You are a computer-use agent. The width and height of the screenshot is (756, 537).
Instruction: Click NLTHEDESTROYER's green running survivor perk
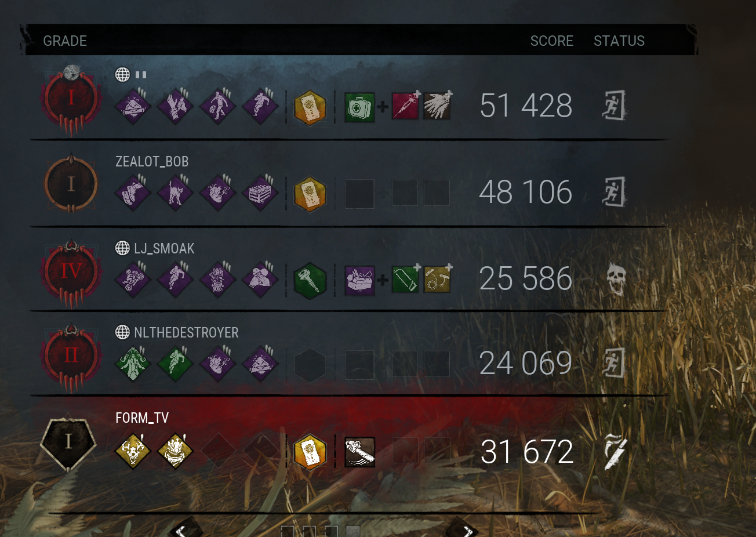pos(175,364)
